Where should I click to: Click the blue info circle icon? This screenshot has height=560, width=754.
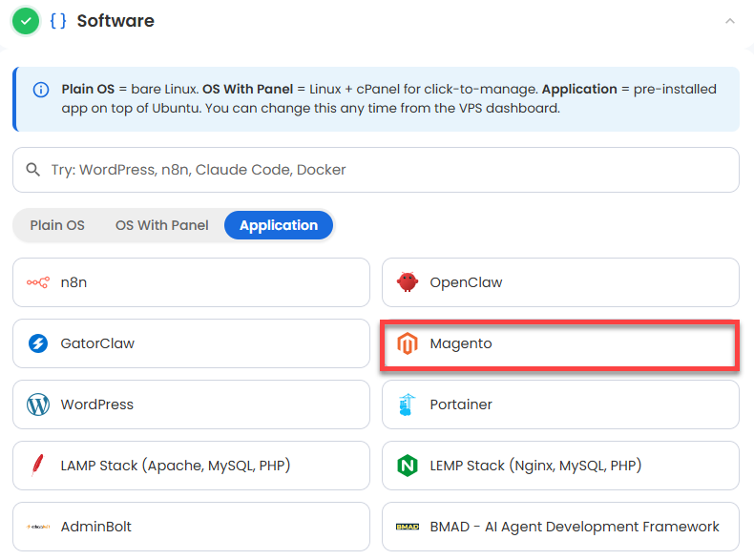coord(41,90)
